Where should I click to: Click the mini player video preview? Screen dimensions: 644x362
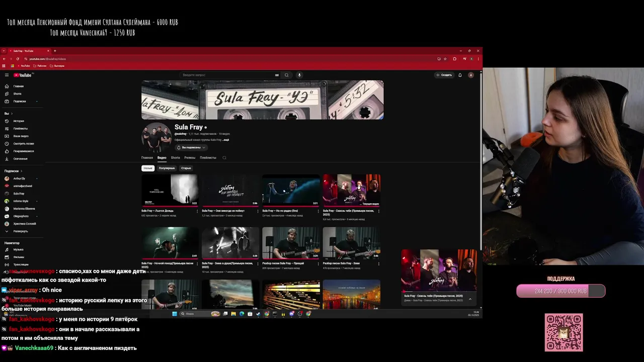pyautogui.click(x=439, y=270)
